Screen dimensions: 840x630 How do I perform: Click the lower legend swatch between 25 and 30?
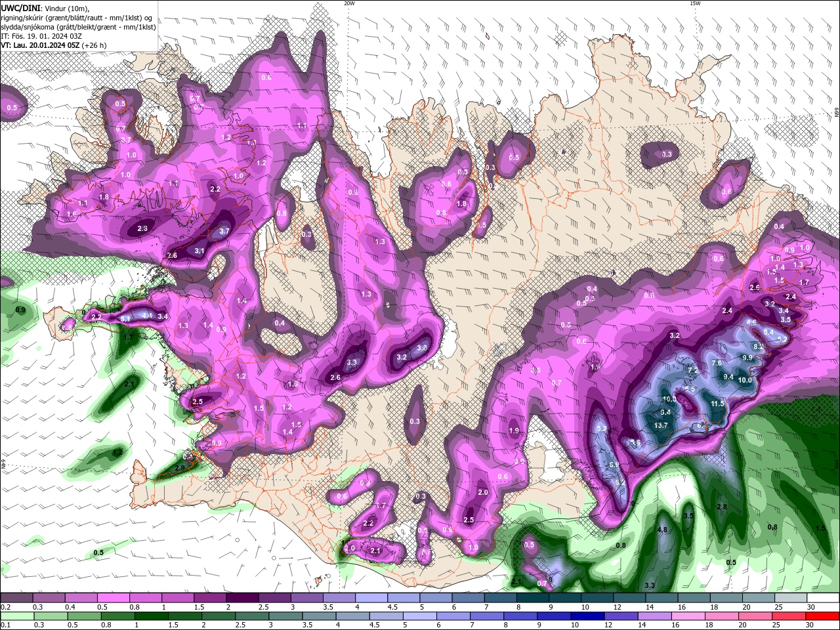click(790, 616)
